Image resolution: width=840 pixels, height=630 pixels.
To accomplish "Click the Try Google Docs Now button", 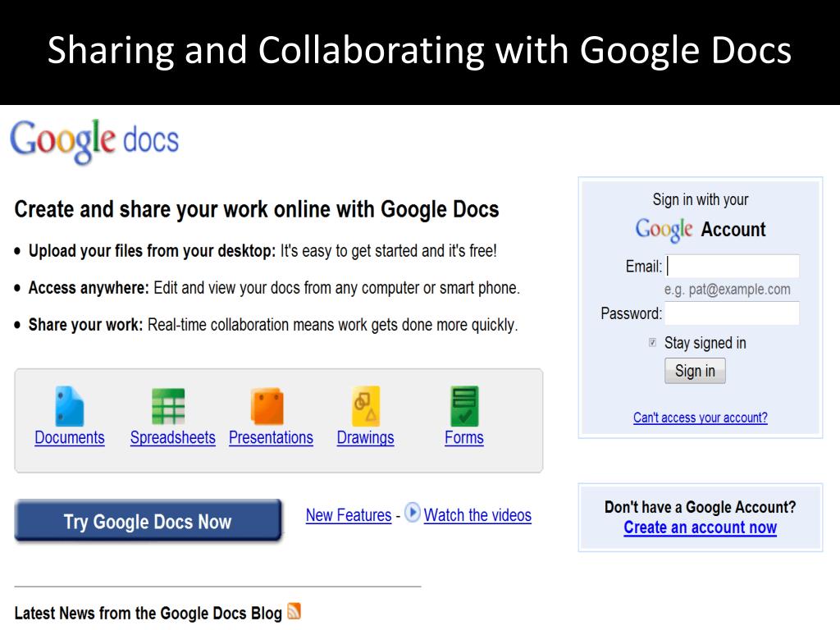I will [148, 520].
